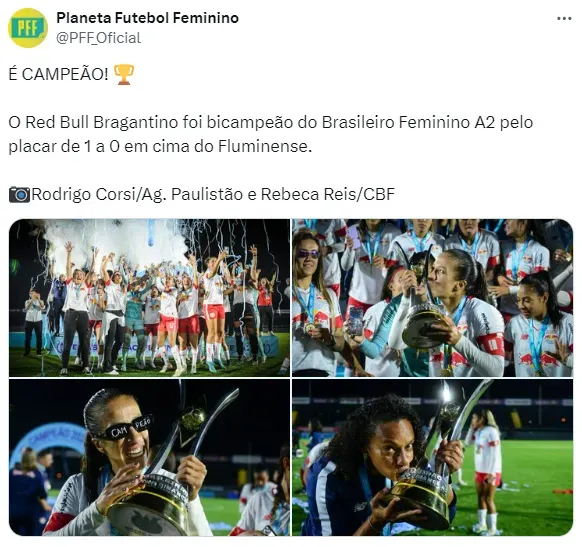This screenshot has height=547, width=582.
Task: Click the camera emoji before photo credits
Action: point(19,194)
